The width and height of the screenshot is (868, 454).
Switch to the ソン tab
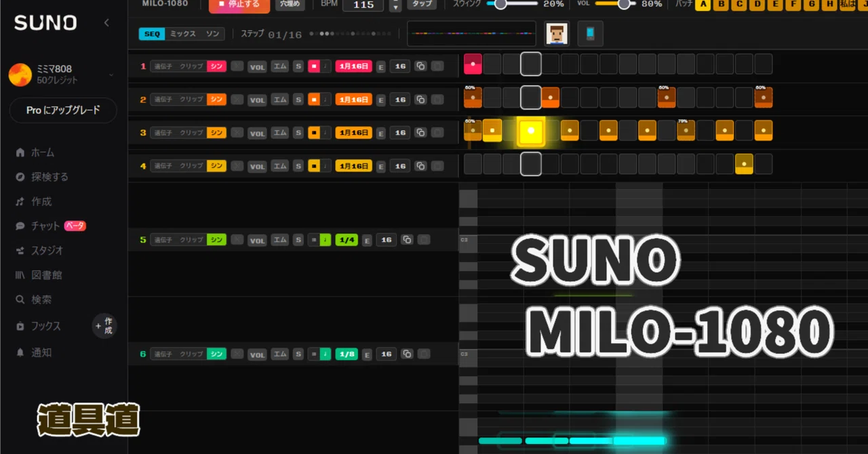point(213,34)
